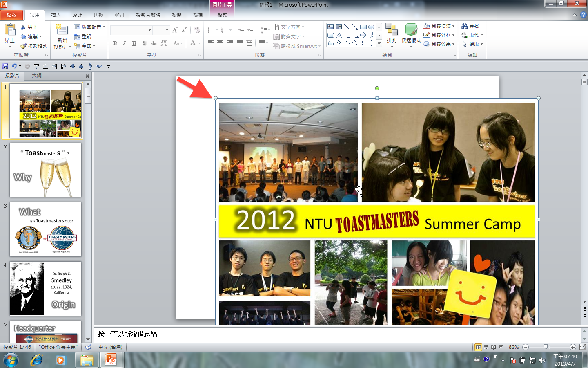Open the font size dropdown
Viewport: 588px width, 368px height.
tap(167, 30)
